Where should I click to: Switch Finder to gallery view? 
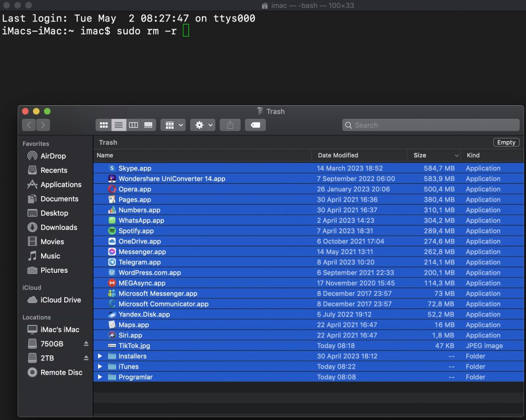point(148,125)
